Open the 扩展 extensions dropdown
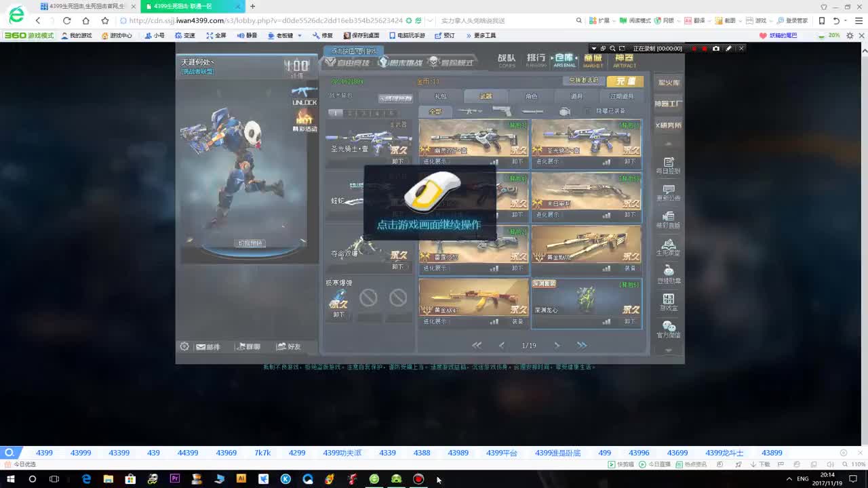Image resolution: width=868 pixels, height=488 pixels. [601, 20]
